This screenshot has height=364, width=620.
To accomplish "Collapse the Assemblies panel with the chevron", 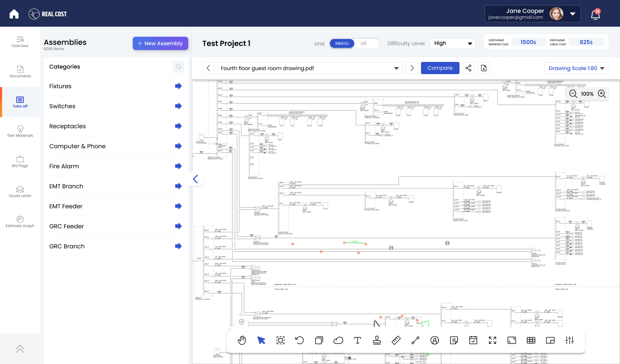I will point(195,179).
